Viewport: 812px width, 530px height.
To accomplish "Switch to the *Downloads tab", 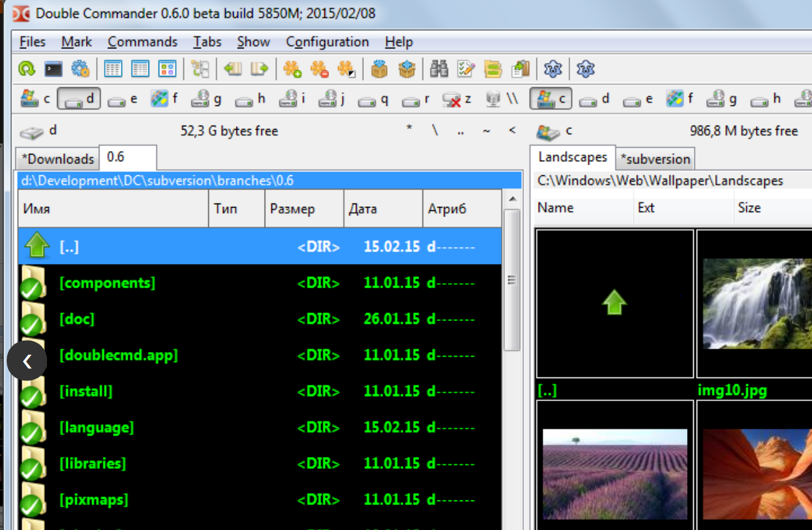I will click(58, 159).
